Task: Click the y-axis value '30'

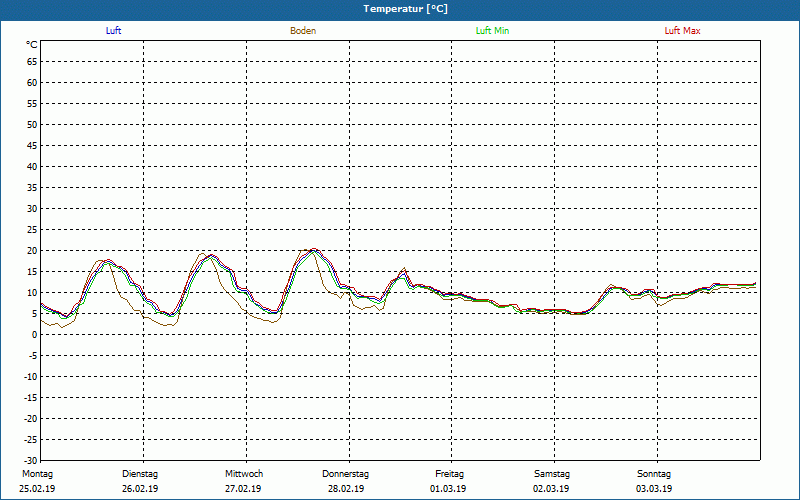Action: point(32,209)
